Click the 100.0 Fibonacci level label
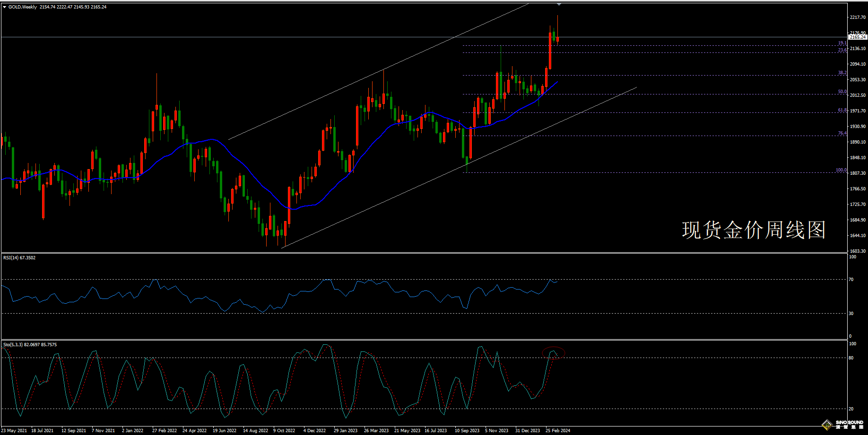This screenshot has width=868, height=435. tap(841, 170)
